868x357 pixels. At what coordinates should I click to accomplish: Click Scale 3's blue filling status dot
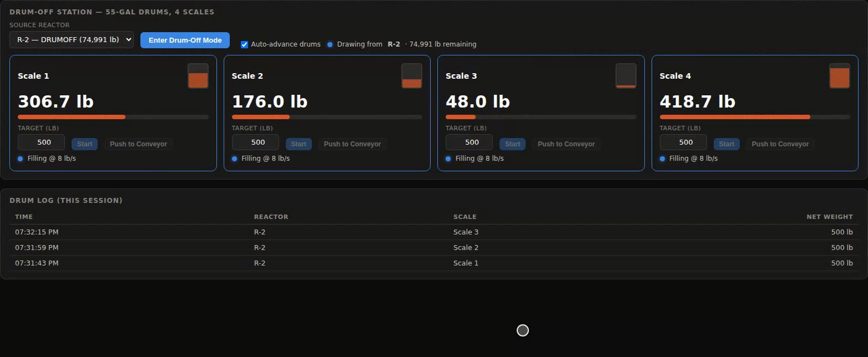pos(448,159)
